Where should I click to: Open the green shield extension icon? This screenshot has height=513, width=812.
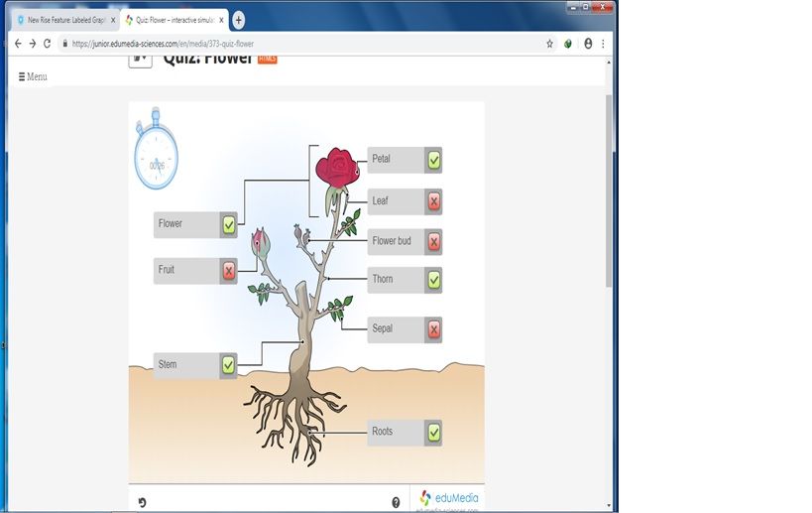(x=568, y=44)
